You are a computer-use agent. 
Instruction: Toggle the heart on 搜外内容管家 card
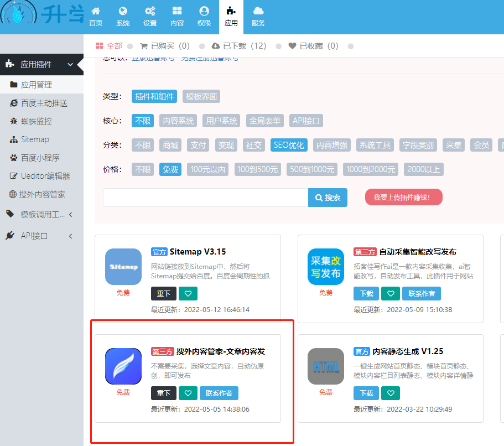click(x=188, y=393)
